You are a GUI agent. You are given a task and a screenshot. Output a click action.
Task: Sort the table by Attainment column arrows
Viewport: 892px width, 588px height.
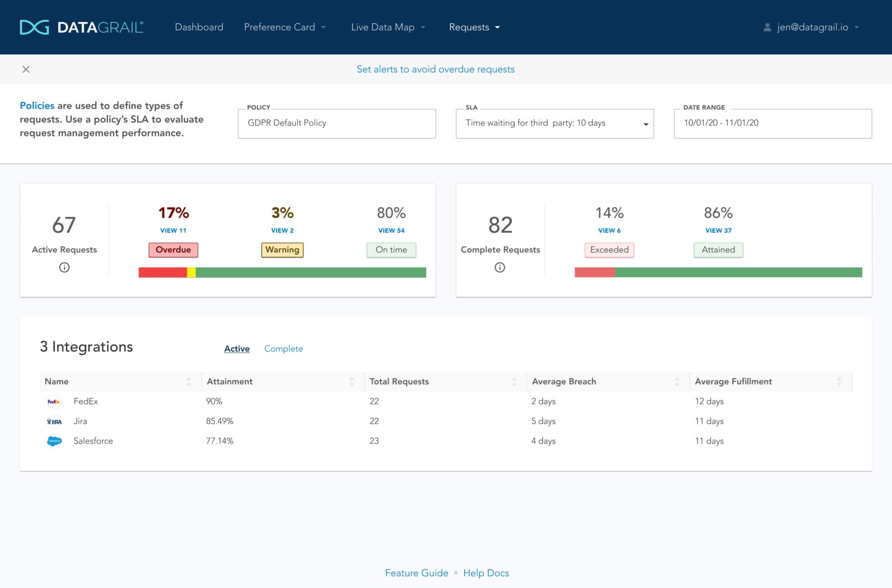click(x=351, y=381)
